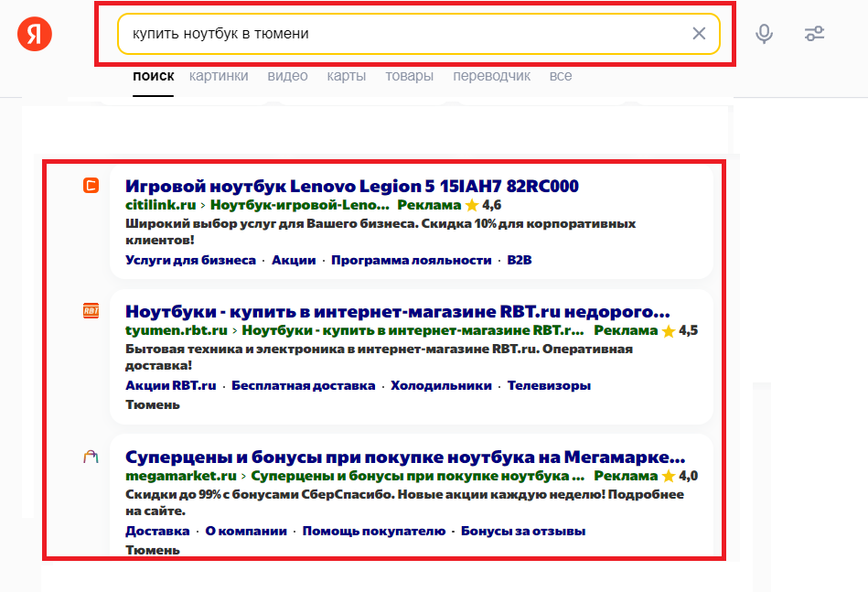Click Citilink rating star 4,6
The width and height of the screenshot is (868, 592).
[472, 206]
